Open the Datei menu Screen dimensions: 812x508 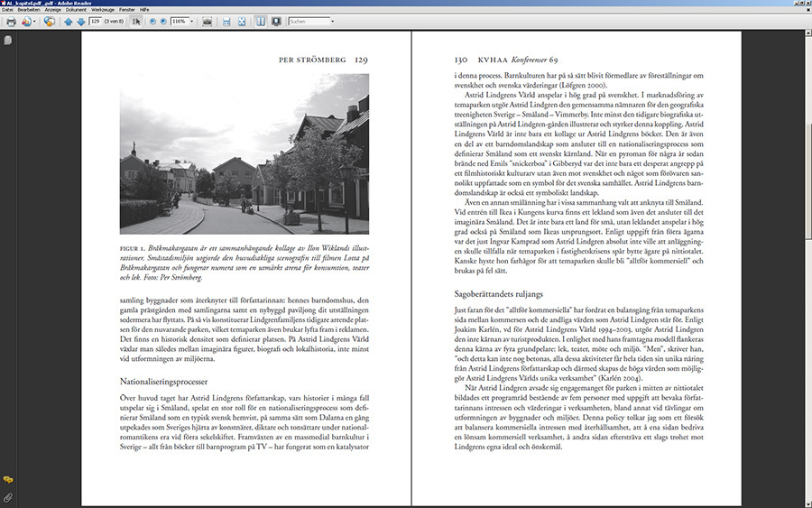7,10
